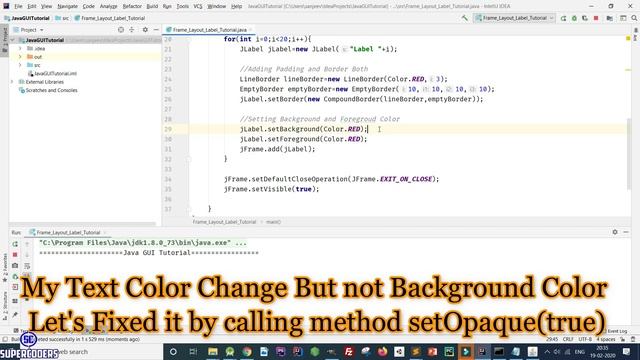The image size is (640, 360).
Task: Select JavaGUITutorial.iml file
Action: click(52, 73)
